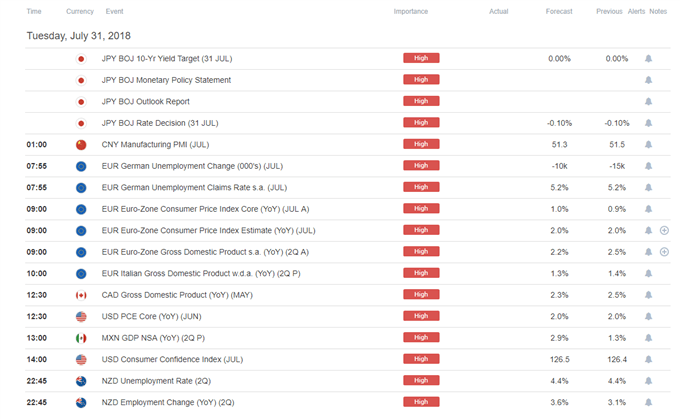Set alert bell on CNY Manufacturing PMI row

(x=648, y=144)
